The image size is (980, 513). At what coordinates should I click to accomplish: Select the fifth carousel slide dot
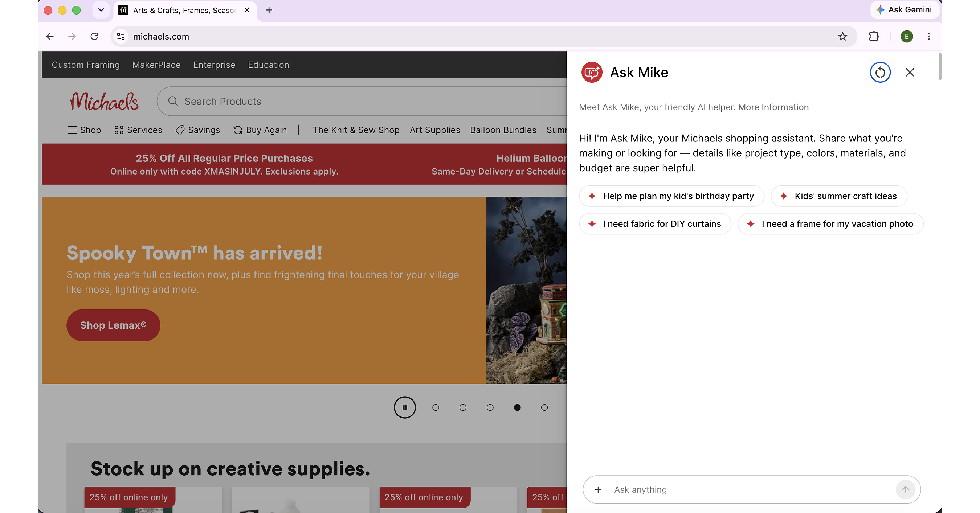[544, 407]
